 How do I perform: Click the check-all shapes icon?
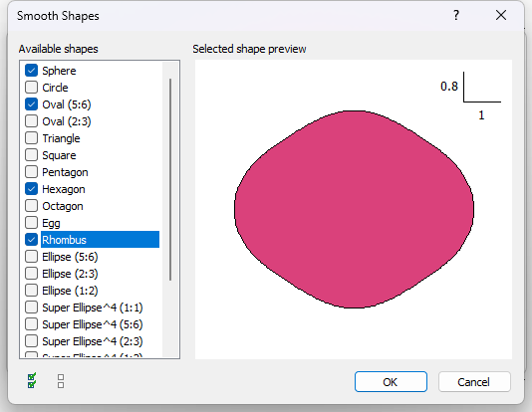(32, 381)
